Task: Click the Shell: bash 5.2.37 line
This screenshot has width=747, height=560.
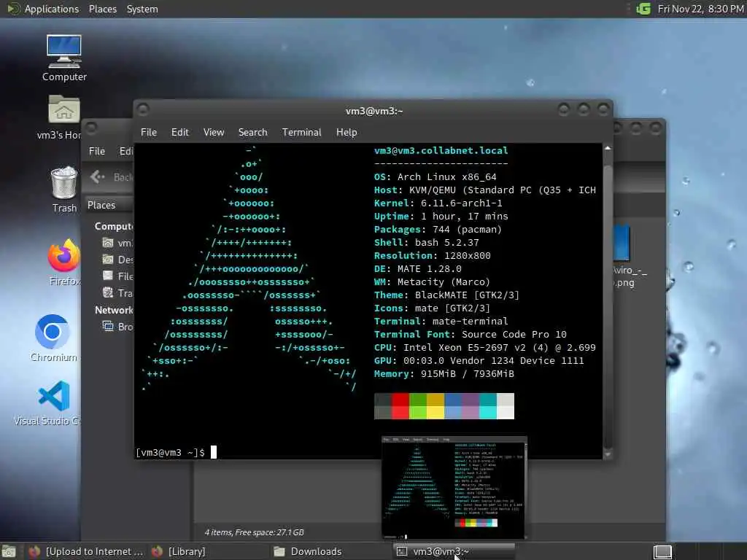Action: pyautogui.click(x=426, y=242)
